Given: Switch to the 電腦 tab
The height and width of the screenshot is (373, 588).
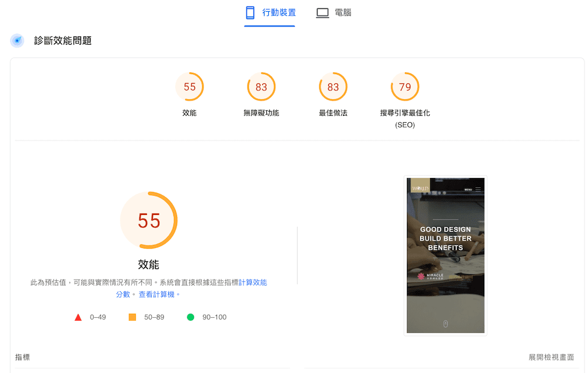Looking at the screenshot, I should click(333, 13).
